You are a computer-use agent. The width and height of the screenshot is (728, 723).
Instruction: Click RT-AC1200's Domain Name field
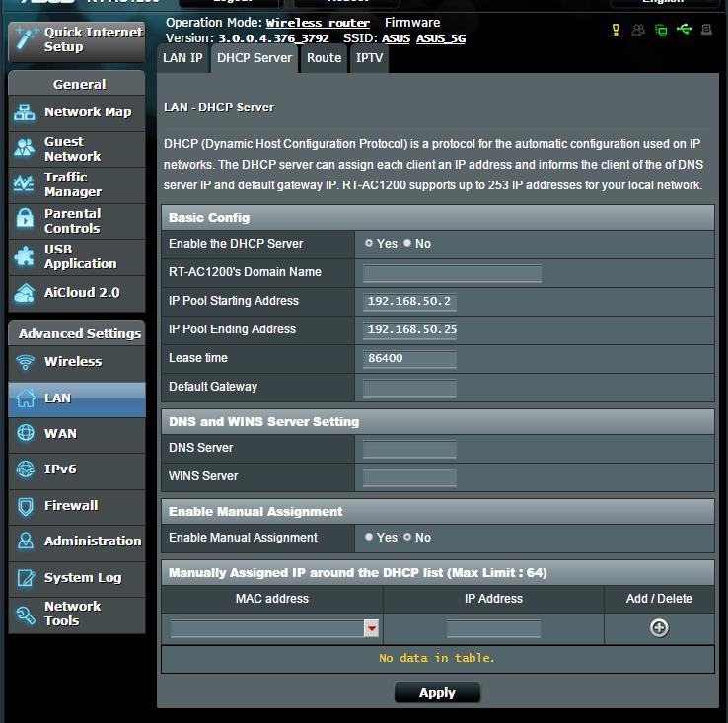coord(452,273)
